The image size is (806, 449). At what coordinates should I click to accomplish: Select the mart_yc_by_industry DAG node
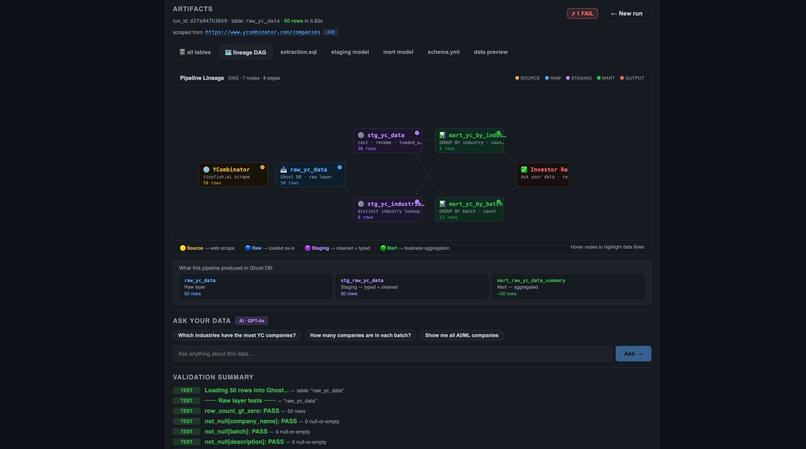(x=469, y=141)
